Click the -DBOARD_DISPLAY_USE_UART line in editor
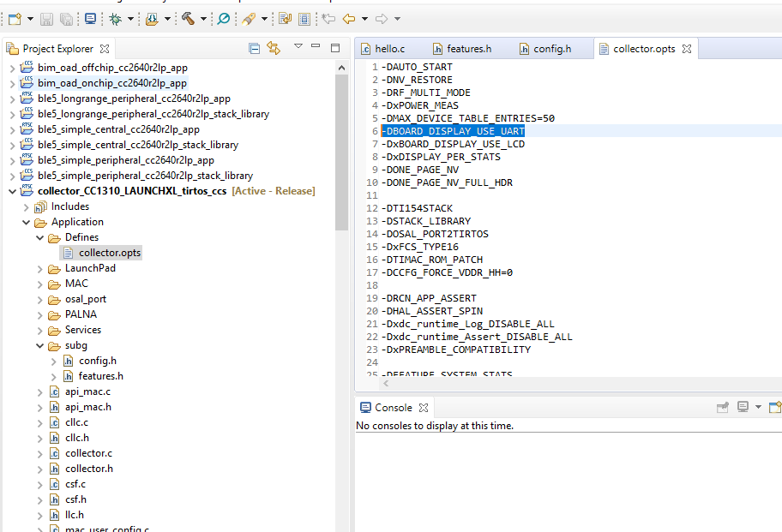Screen dimensions: 782x532 coord(453,131)
